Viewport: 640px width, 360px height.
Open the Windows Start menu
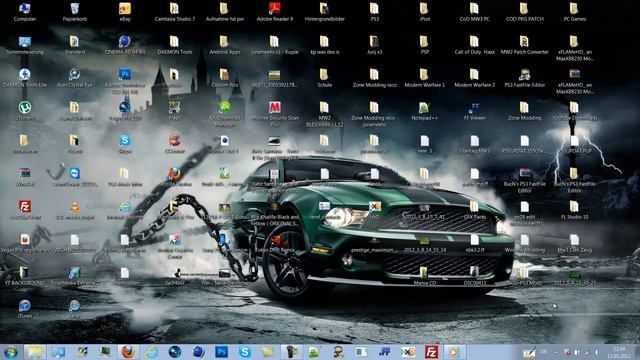pos(11,352)
